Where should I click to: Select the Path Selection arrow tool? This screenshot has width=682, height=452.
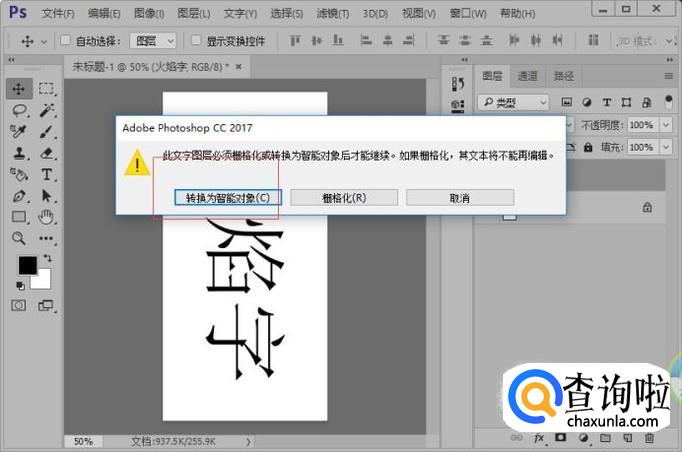coord(46,196)
